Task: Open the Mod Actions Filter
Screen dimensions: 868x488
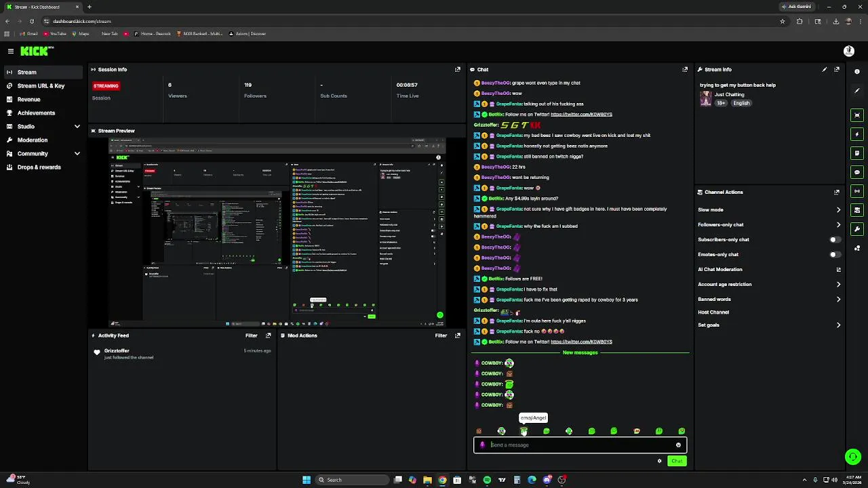Action: click(441, 335)
